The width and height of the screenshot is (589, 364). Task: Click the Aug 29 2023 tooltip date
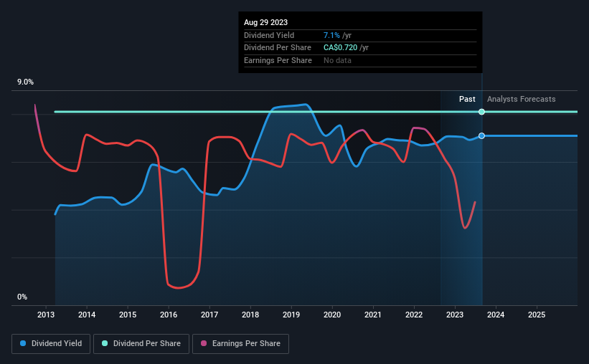pos(265,22)
